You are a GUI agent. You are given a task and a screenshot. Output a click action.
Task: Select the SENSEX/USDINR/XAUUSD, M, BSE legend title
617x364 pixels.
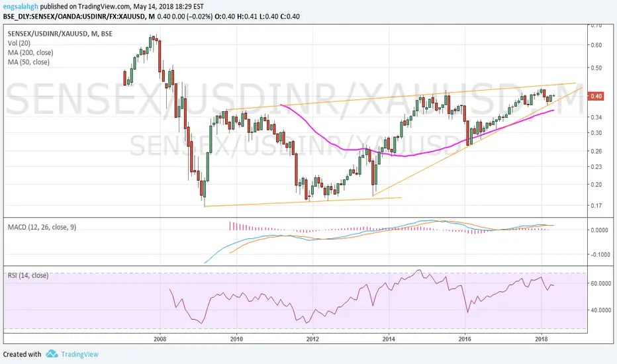60,34
